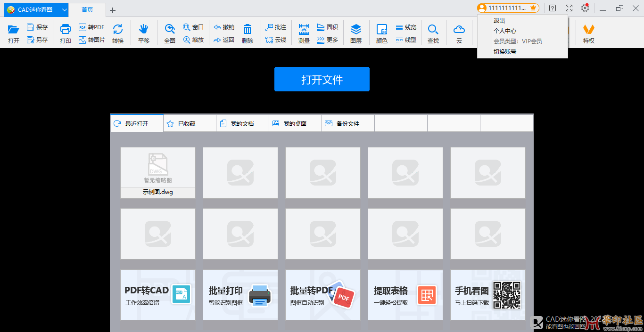Choose 另存 to save as a copy
644x332 pixels.
[37, 40]
